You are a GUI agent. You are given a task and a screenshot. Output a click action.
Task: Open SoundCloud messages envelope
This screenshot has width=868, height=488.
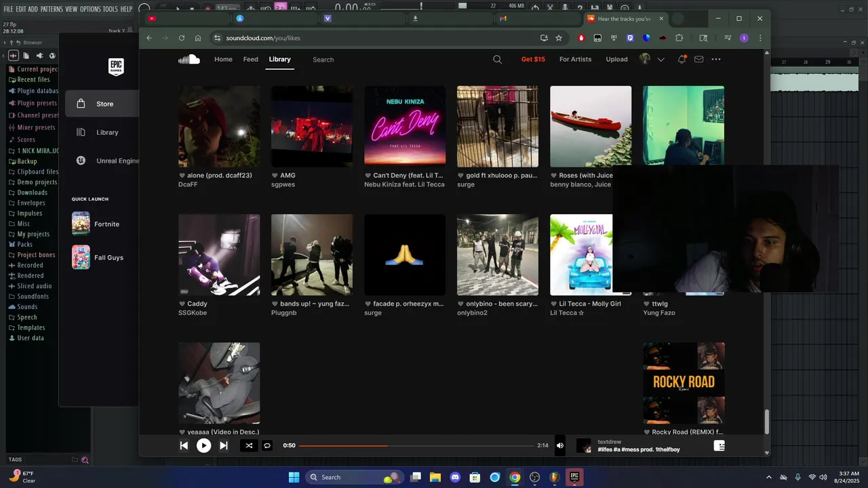[698, 59]
